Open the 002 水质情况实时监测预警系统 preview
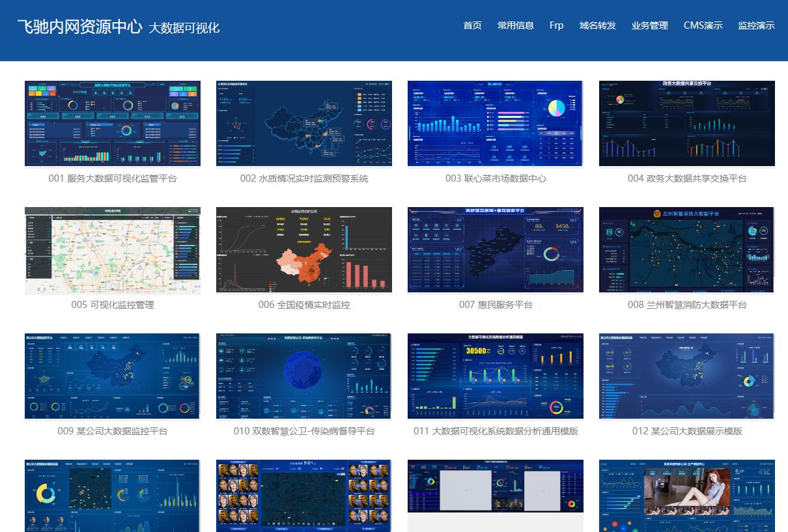 (303, 123)
